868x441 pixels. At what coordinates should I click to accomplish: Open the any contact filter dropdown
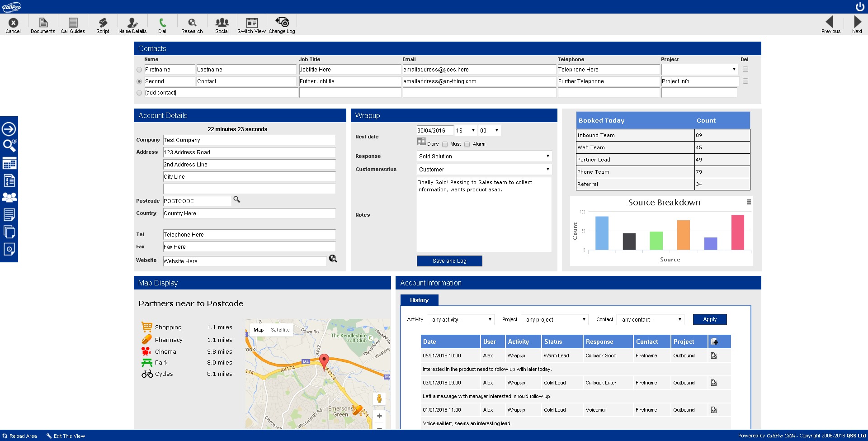click(x=651, y=320)
